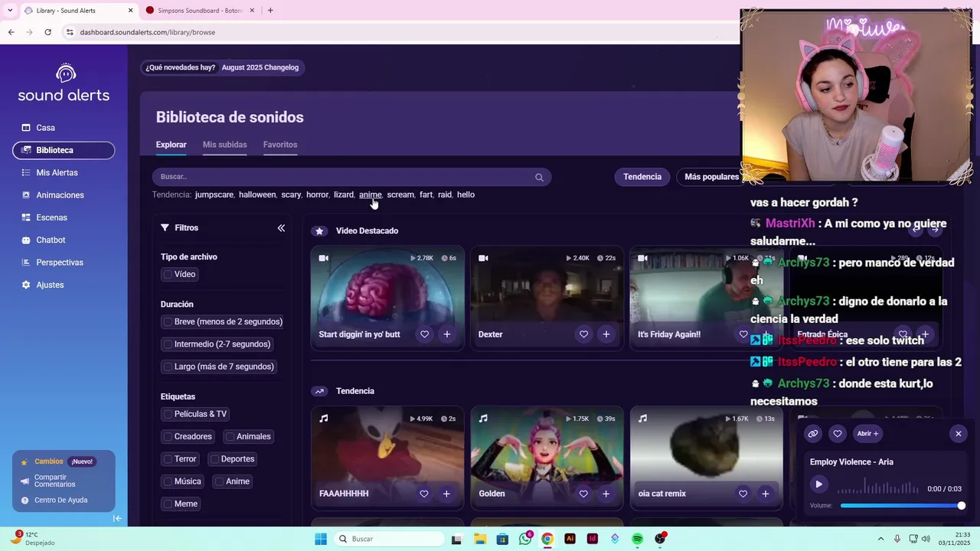Click the Abrir + button in the player
The image size is (980, 551).
(867, 434)
